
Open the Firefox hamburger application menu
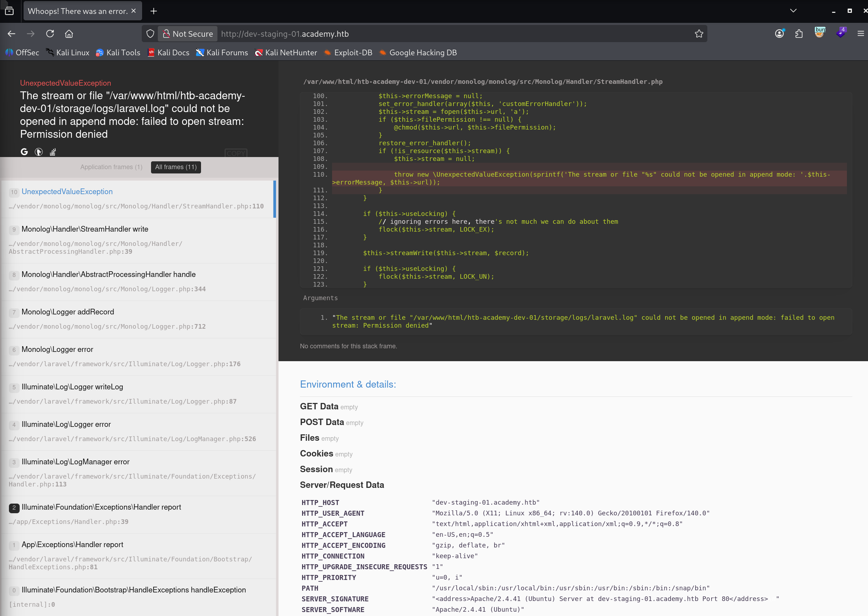(x=861, y=34)
